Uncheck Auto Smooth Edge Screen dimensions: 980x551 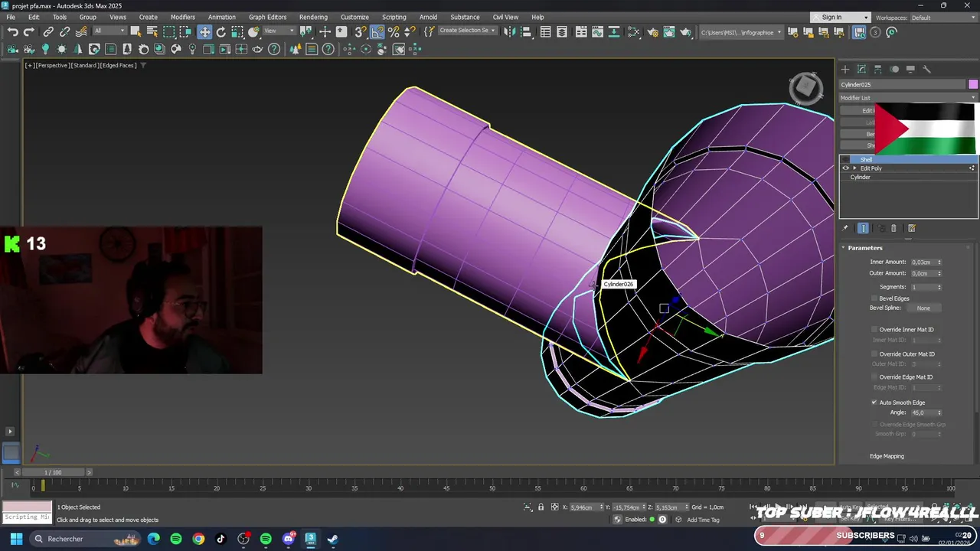point(874,403)
